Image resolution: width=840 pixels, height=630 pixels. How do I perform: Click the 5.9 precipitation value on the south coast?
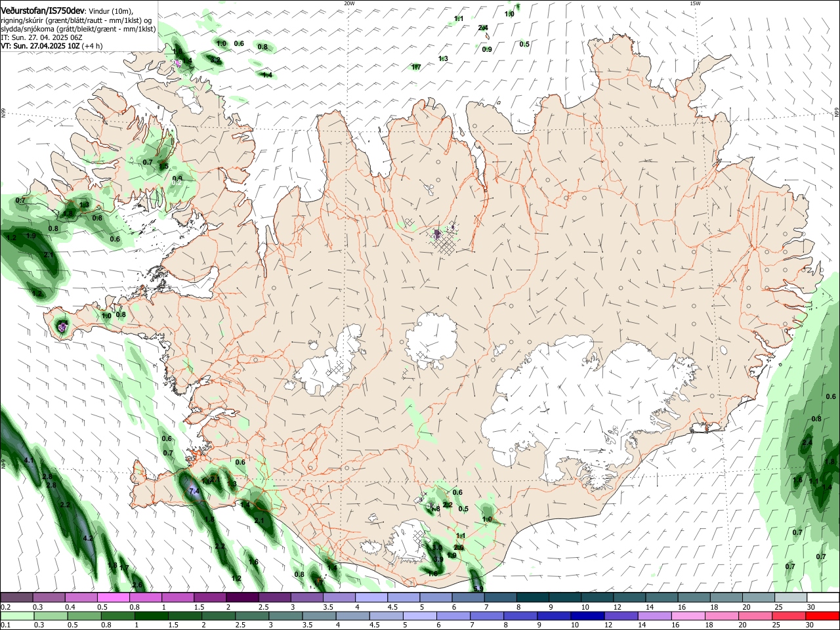click(x=478, y=589)
